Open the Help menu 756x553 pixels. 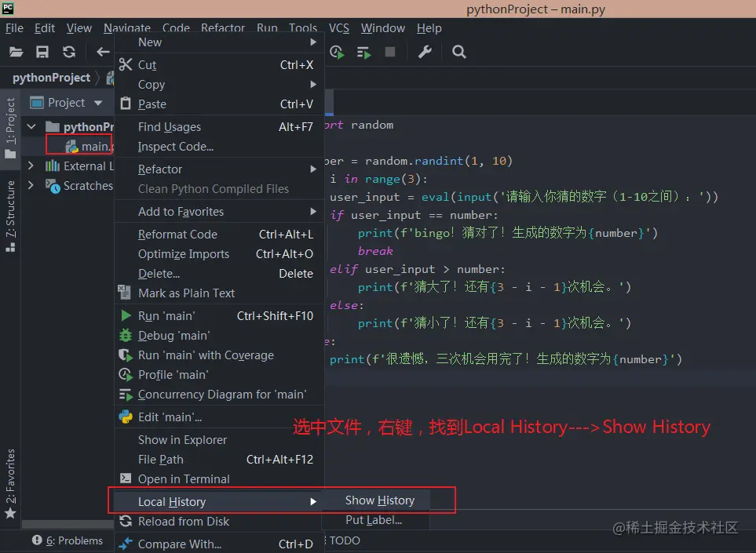pos(429,28)
